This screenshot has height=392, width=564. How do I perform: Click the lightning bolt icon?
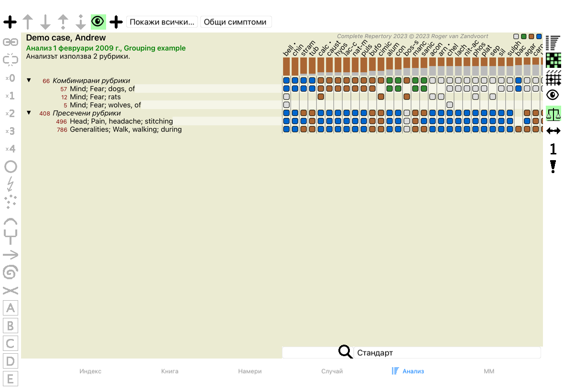click(x=11, y=184)
